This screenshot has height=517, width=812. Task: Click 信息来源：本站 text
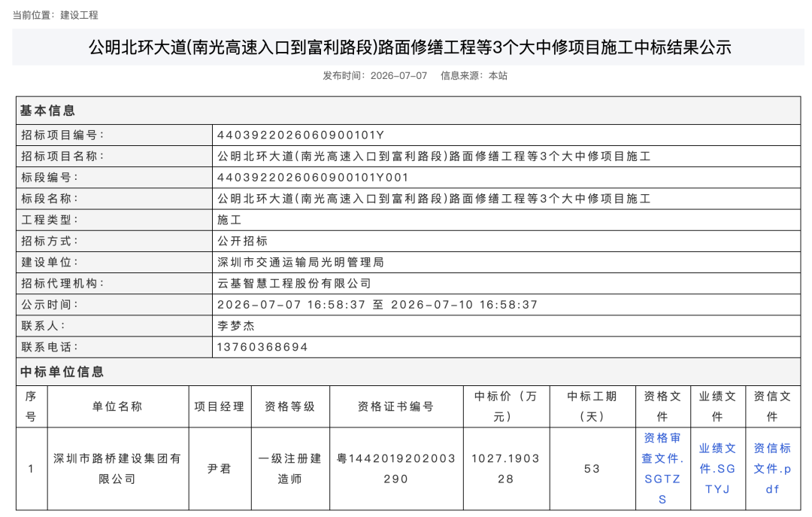(474, 76)
